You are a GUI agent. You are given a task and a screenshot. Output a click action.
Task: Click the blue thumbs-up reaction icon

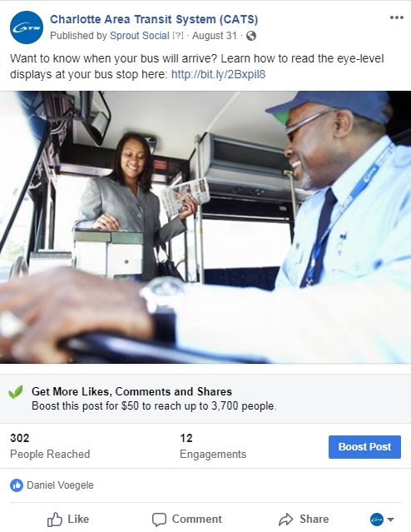click(x=17, y=485)
